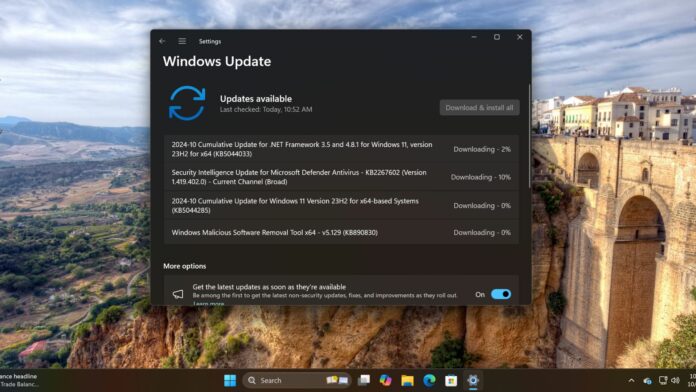Select the KB5044285 Windows 11 cumulative update row
The height and width of the screenshot is (392, 696).
341,206
